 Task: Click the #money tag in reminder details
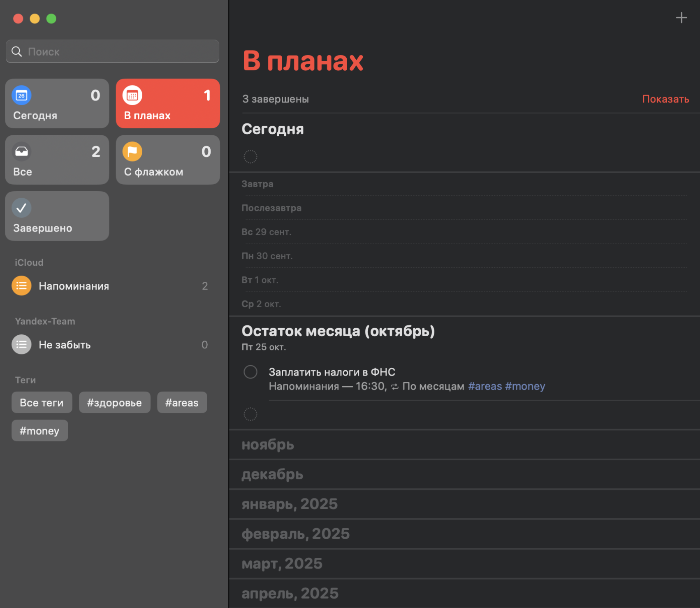[x=525, y=386]
